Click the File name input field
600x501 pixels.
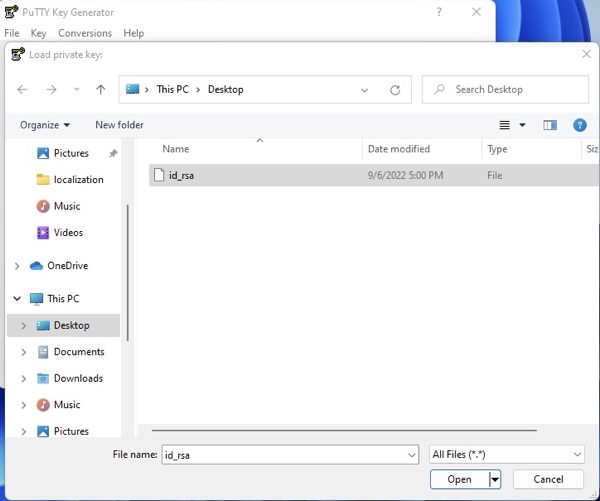[x=284, y=455]
